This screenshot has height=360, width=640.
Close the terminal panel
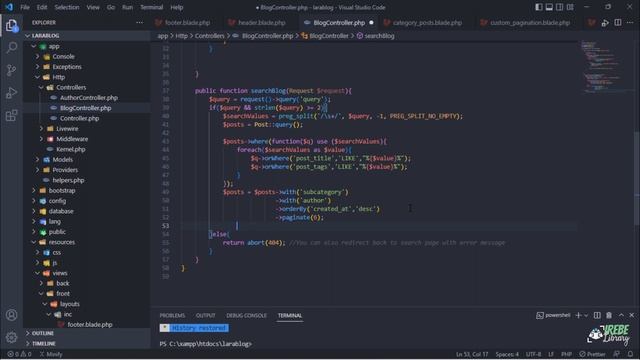(x=632, y=315)
